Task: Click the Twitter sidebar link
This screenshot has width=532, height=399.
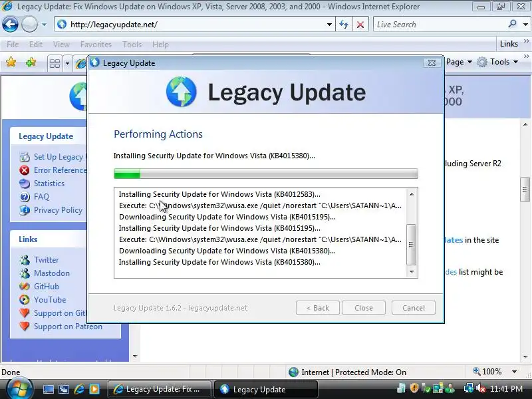Action: click(x=46, y=260)
